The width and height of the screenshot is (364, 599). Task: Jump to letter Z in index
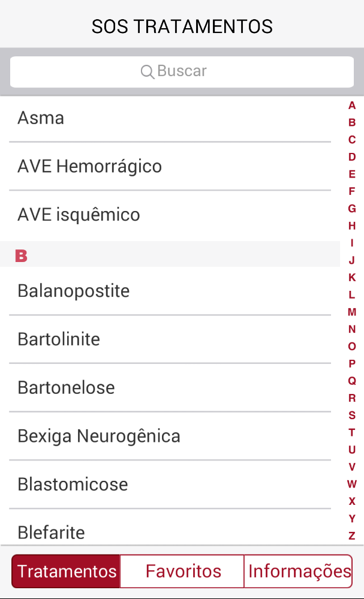pyautogui.click(x=352, y=535)
